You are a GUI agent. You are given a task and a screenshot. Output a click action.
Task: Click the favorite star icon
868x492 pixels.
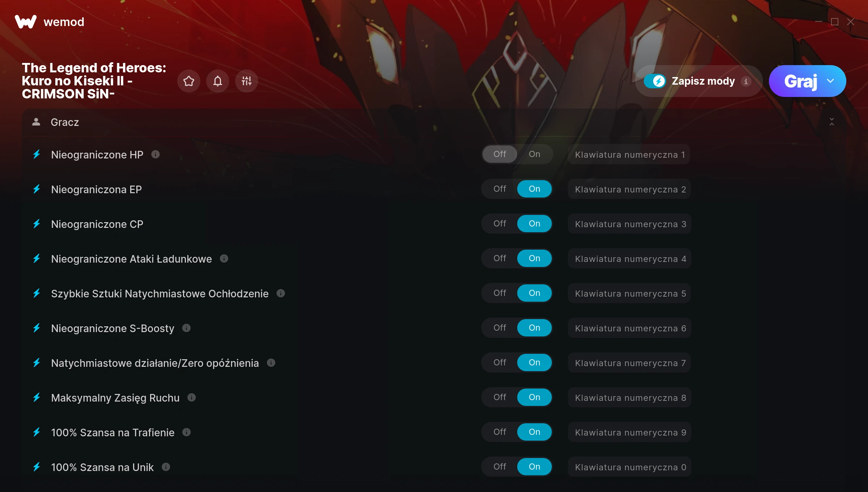tap(189, 81)
